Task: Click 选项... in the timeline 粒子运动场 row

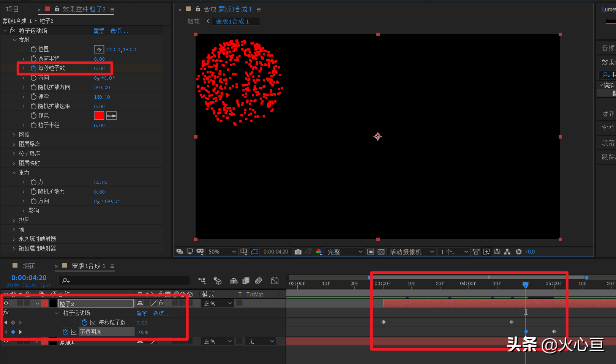Action: pyautogui.click(x=162, y=314)
